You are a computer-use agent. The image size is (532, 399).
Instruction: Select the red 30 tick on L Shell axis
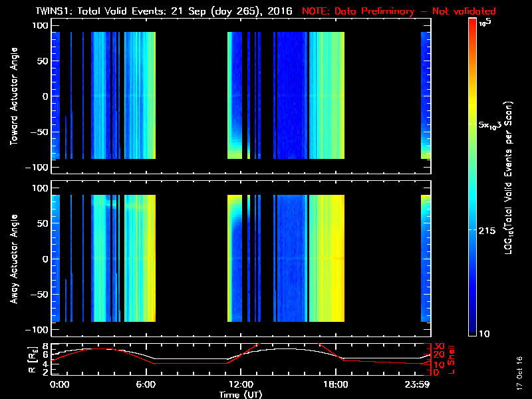(438, 346)
